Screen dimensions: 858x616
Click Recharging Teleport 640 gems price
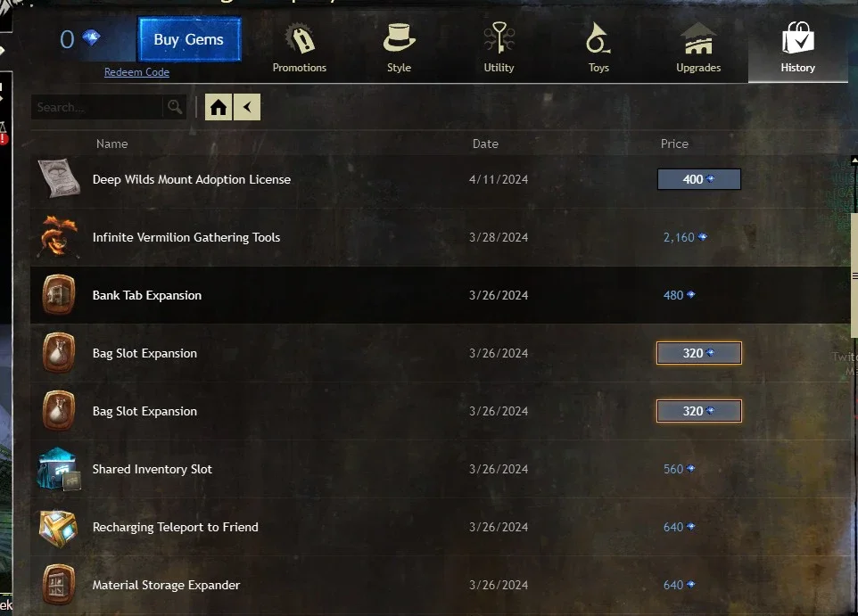(x=679, y=528)
